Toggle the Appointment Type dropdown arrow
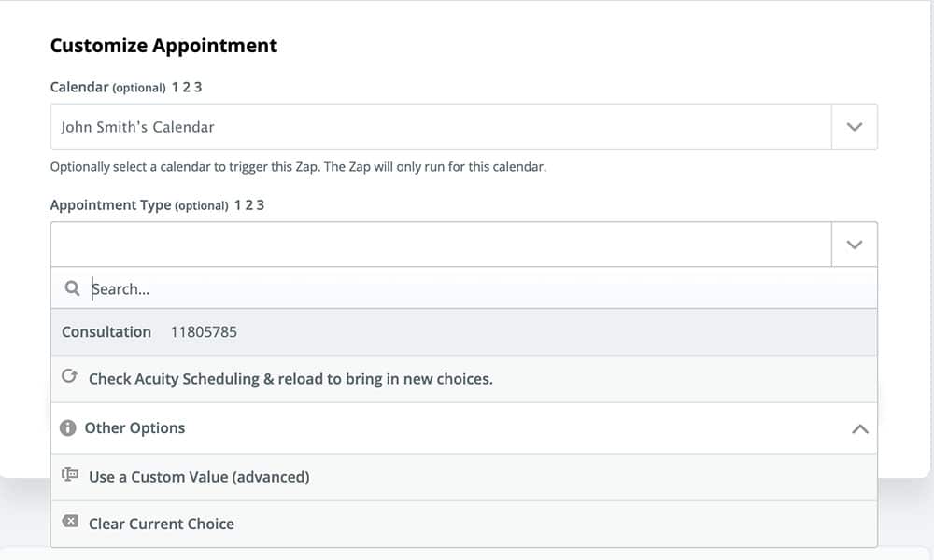This screenshot has width=934, height=560. pos(854,245)
